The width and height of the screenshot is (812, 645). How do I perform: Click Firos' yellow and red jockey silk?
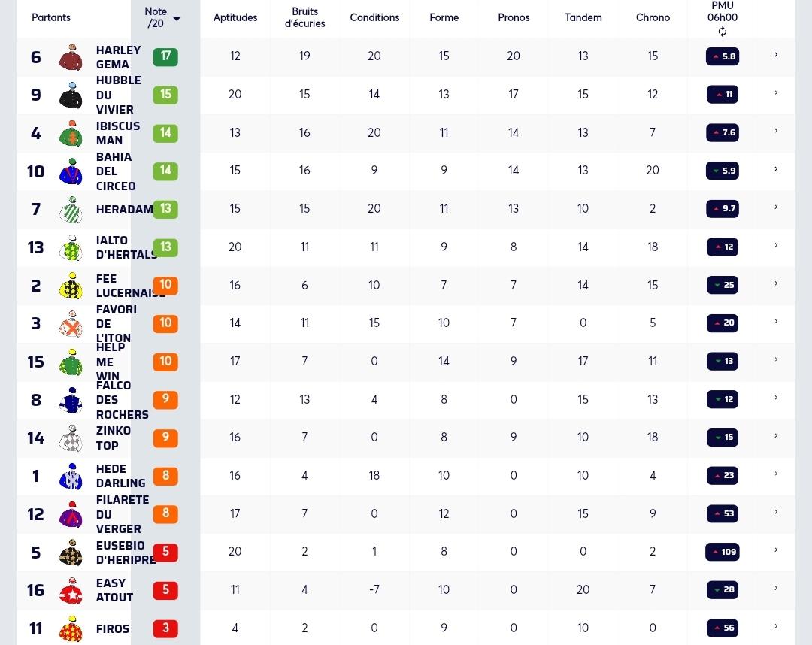click(x=71, y=629)
